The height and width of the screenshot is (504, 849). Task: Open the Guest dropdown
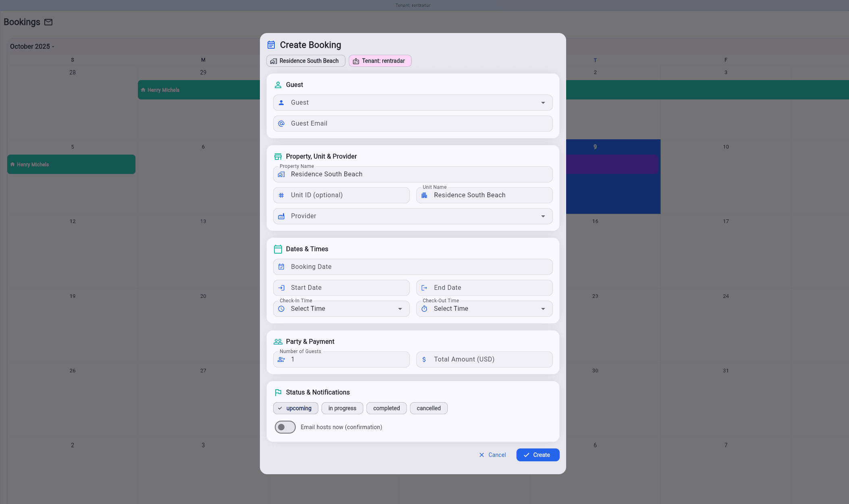point(413,103)
